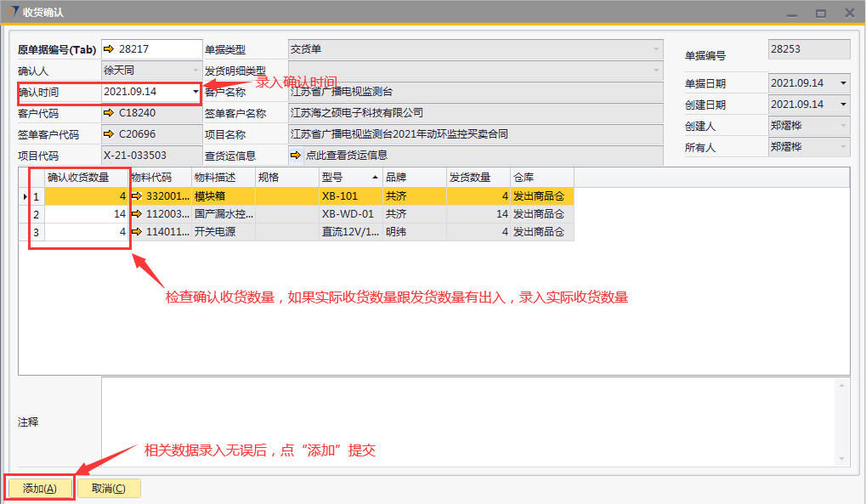Expand the 确认时间 date dropdown

(x=195, y=92)
